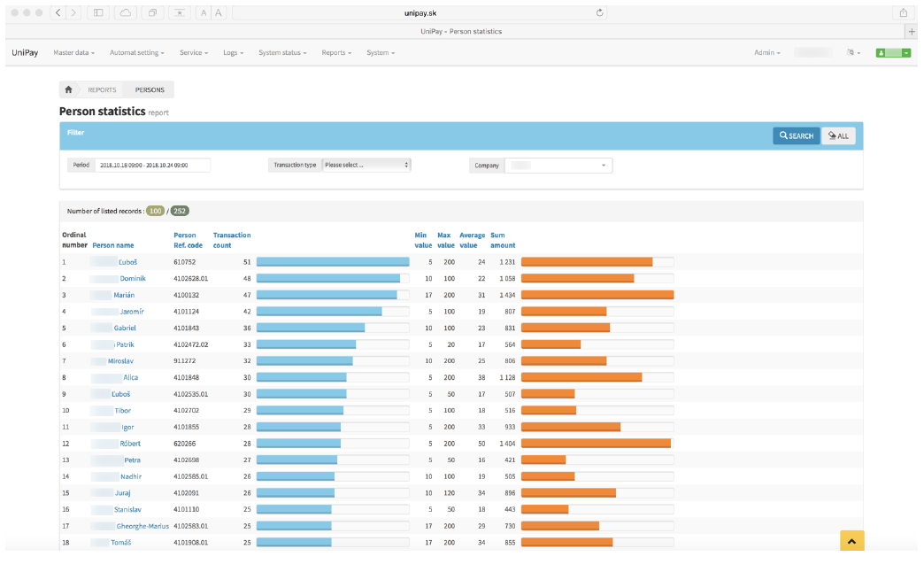Viewport: 924px width, 572px height.
Task: Open a new tab with the plus icon
Action: tap(912, 31)
